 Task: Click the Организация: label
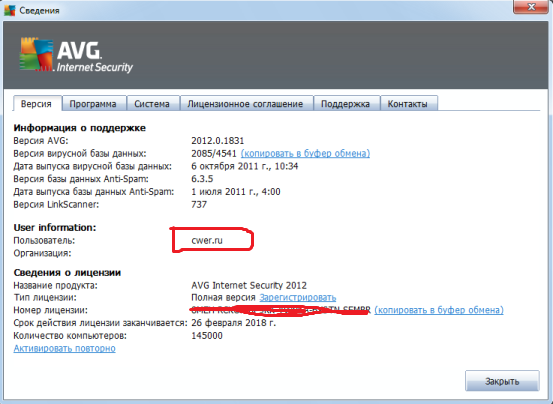(42, 253)
